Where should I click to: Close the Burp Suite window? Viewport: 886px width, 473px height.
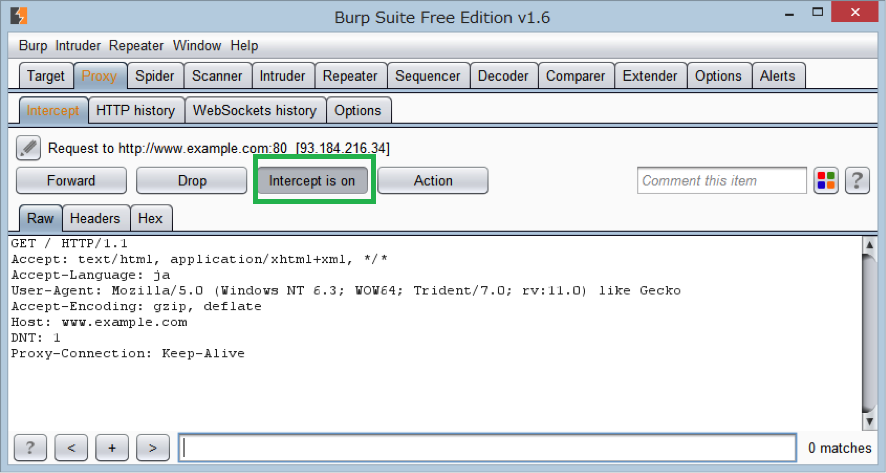[855, 12]
